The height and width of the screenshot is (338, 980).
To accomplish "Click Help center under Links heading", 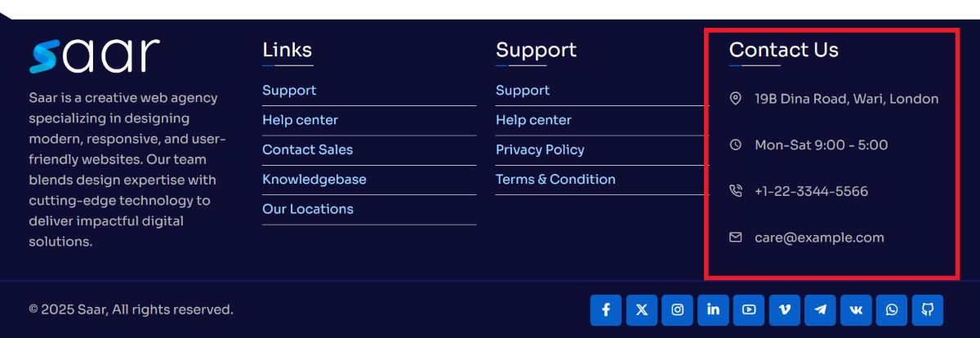I will tap(300, 120).
